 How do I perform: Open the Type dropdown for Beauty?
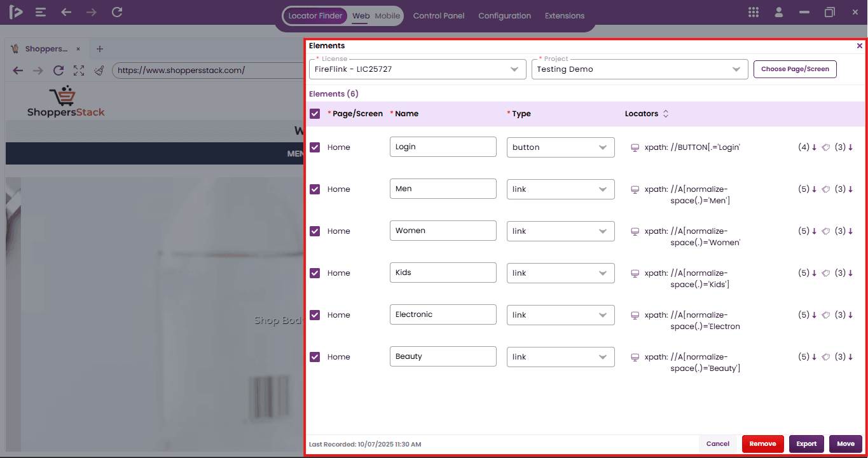561,357
